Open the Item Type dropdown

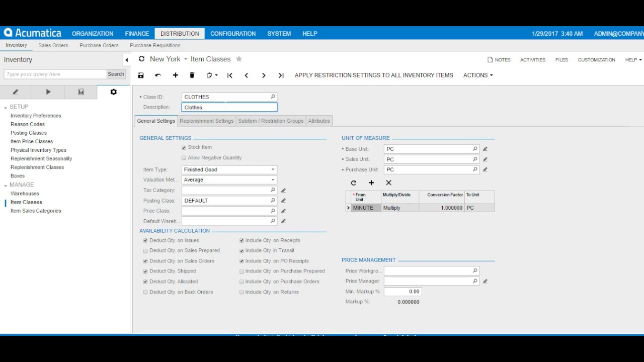[273, 169]
